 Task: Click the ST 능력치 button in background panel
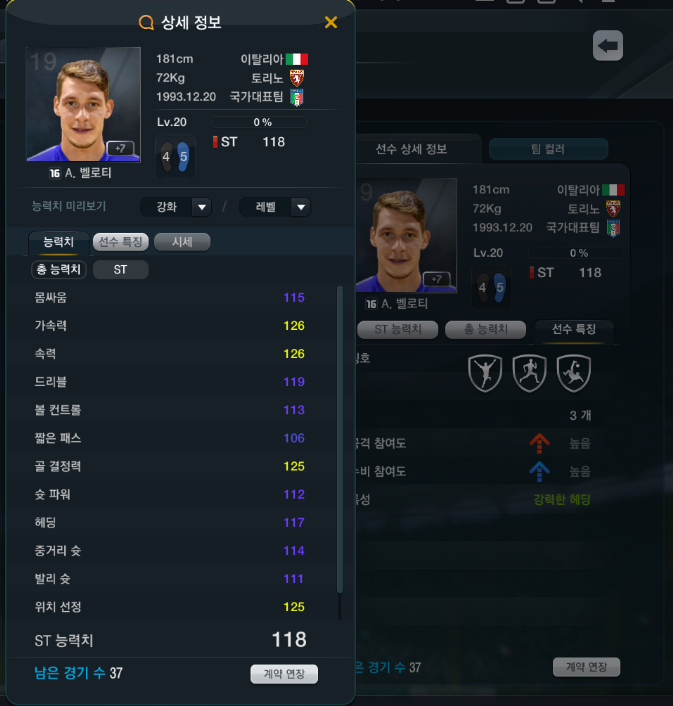397,329
